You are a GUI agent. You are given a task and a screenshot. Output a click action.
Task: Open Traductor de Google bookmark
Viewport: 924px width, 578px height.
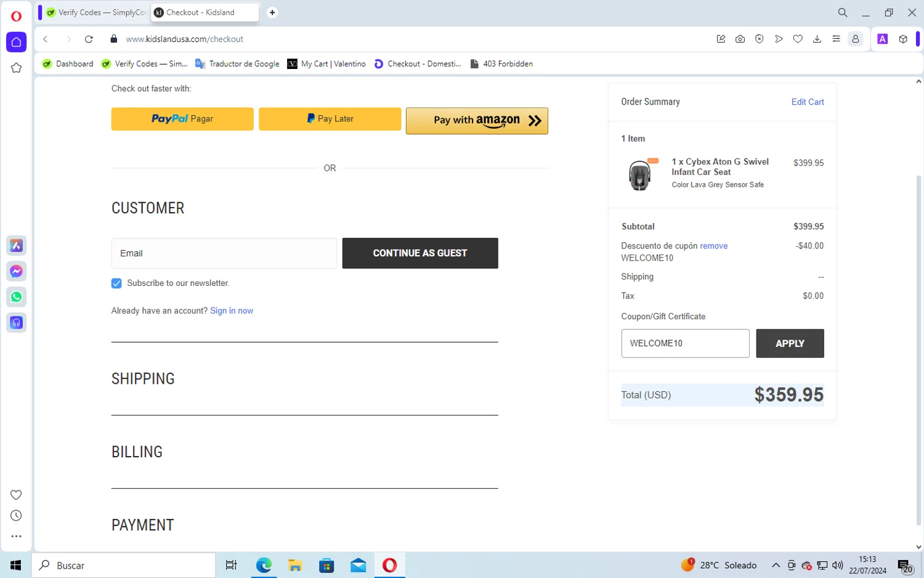coord(237,63)
